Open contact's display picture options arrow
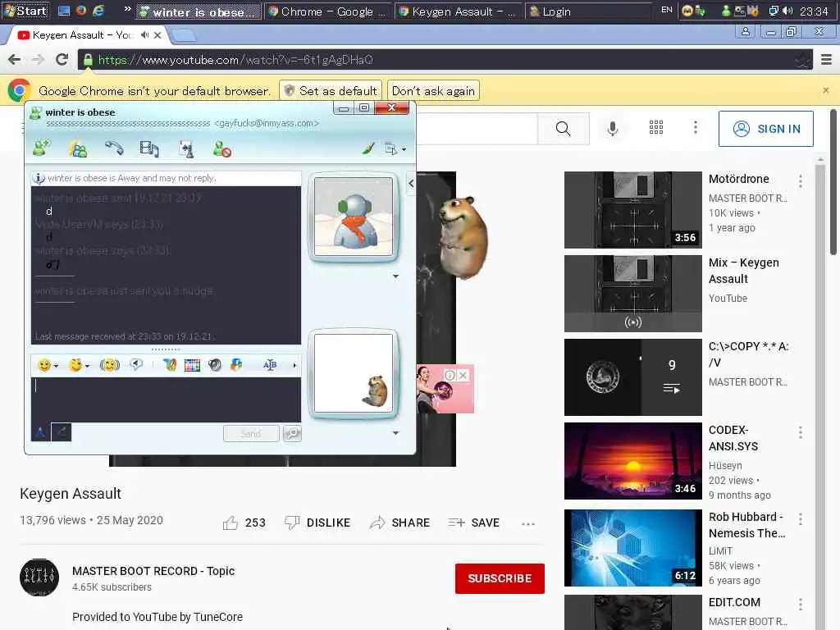Viewport: 840px width, 630px height. pos(396,276)
